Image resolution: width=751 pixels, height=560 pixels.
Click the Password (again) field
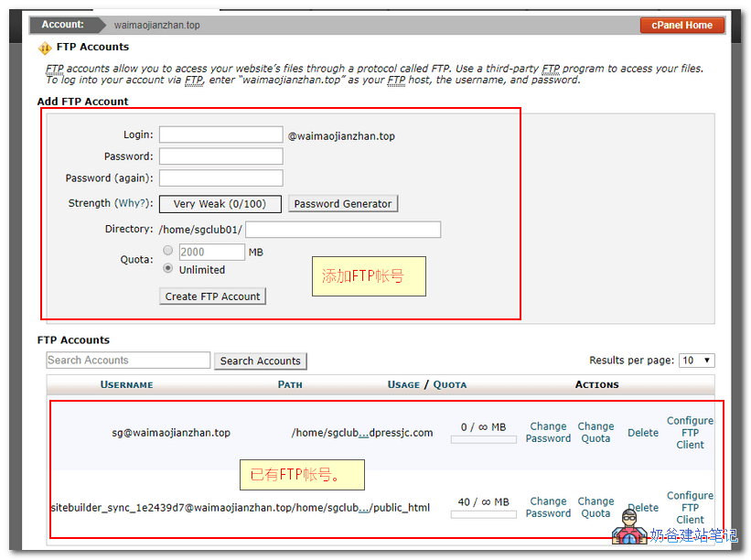pos(220,178)
